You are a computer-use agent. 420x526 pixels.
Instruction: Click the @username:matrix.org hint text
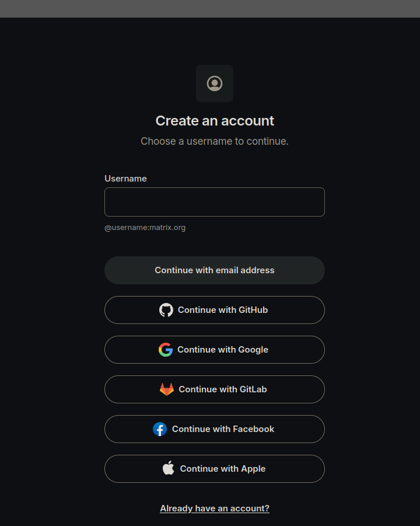(145, 228)
